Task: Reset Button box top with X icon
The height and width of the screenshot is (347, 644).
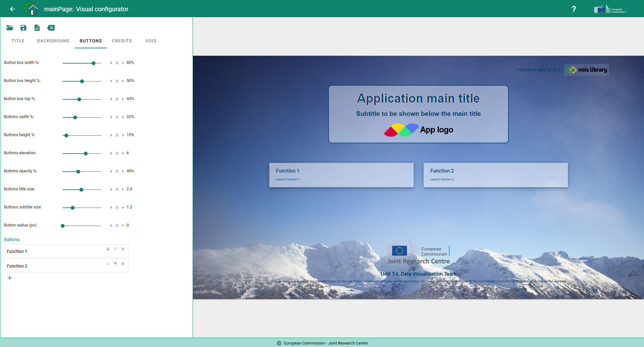Action: point(117,99)
